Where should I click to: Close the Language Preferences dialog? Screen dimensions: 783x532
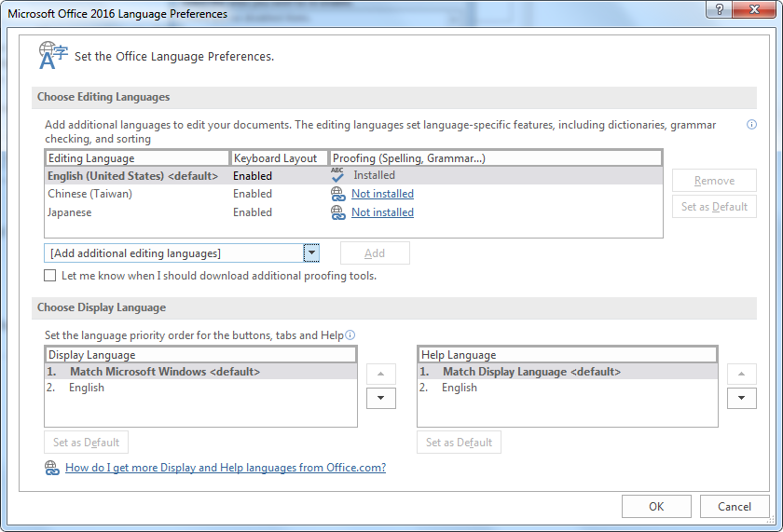754,9
